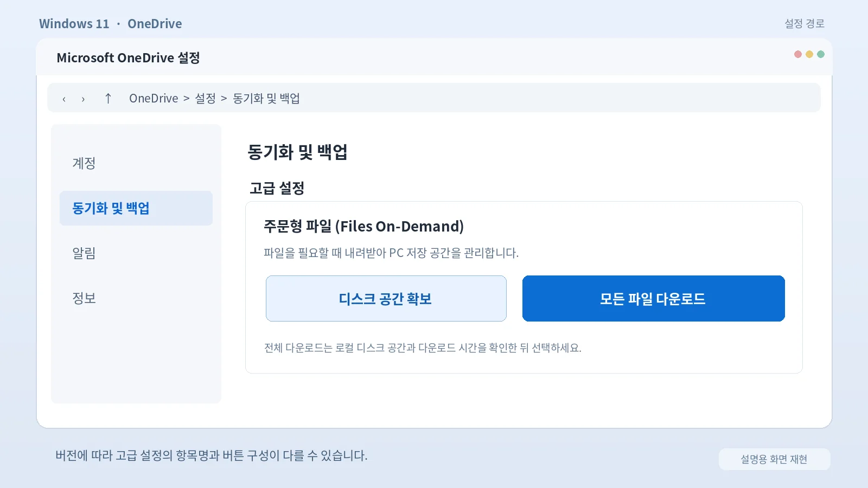
Task: Click the Microsoft OneDrive 설정 window title
Action: pyautogui.click(x=129, y=57)
